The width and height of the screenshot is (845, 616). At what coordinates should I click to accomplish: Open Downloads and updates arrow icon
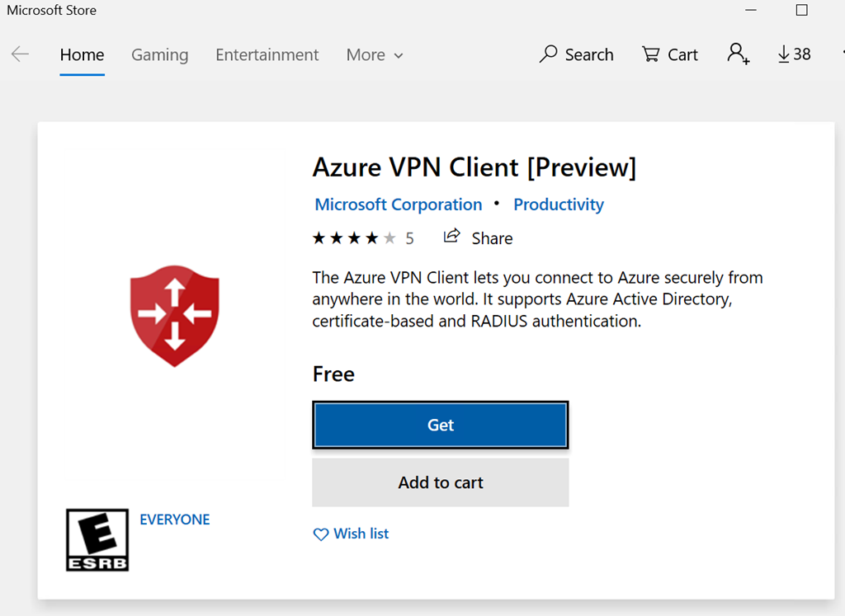(x=784, y=54)
